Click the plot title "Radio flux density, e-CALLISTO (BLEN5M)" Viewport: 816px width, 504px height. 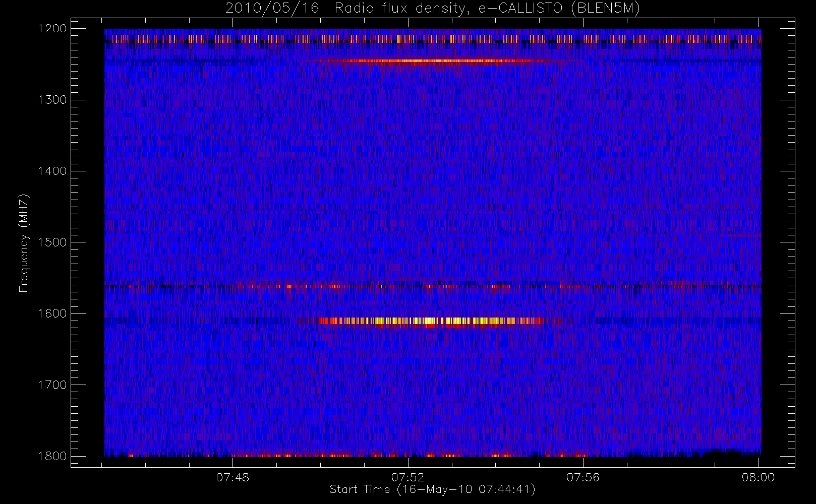(x=487, y=9)
